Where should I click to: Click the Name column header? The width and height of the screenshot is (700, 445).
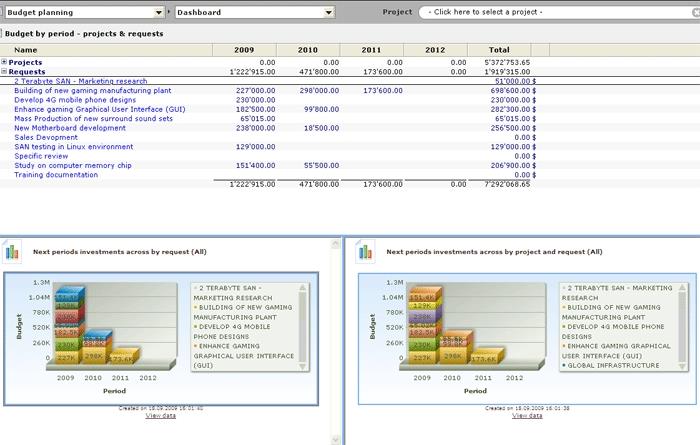point(106,50)
